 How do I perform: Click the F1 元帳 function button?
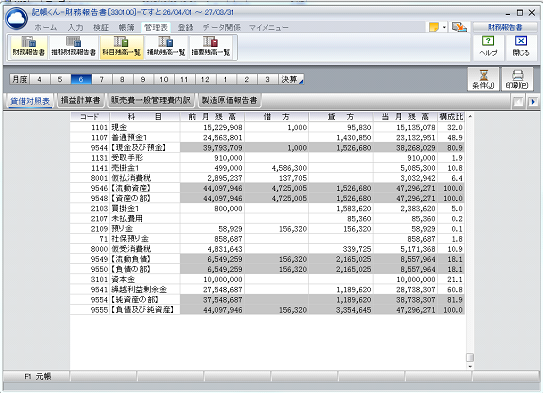36,376
